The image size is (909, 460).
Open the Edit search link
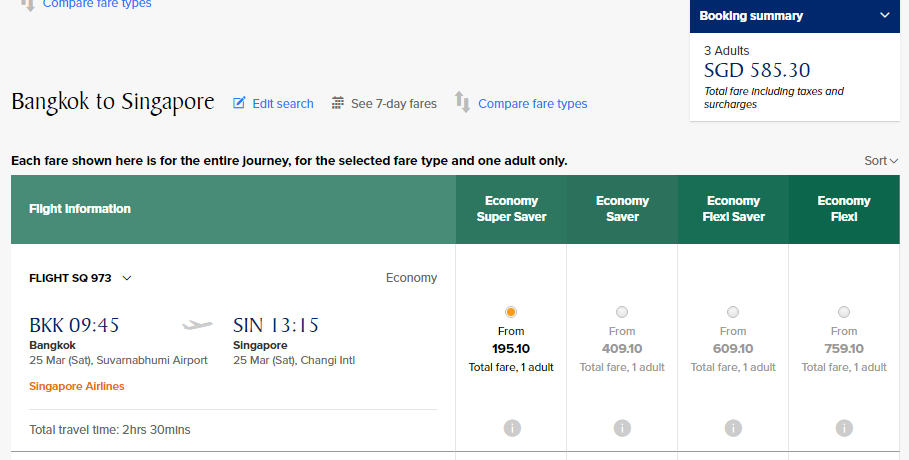pos(283,103)
